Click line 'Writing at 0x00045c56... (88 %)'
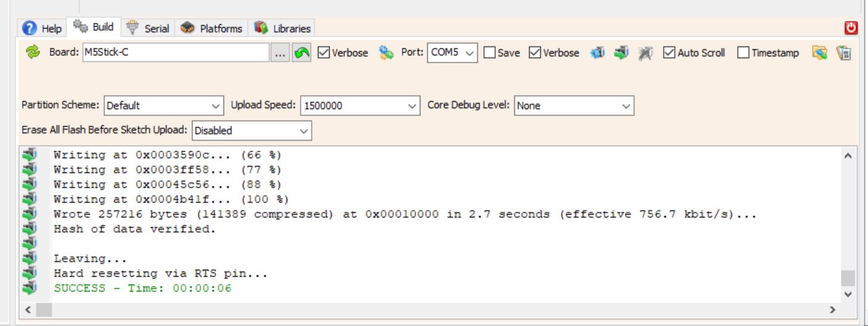Image resolution: width=868 pixels, height=326 pixels. coord(167,185)
